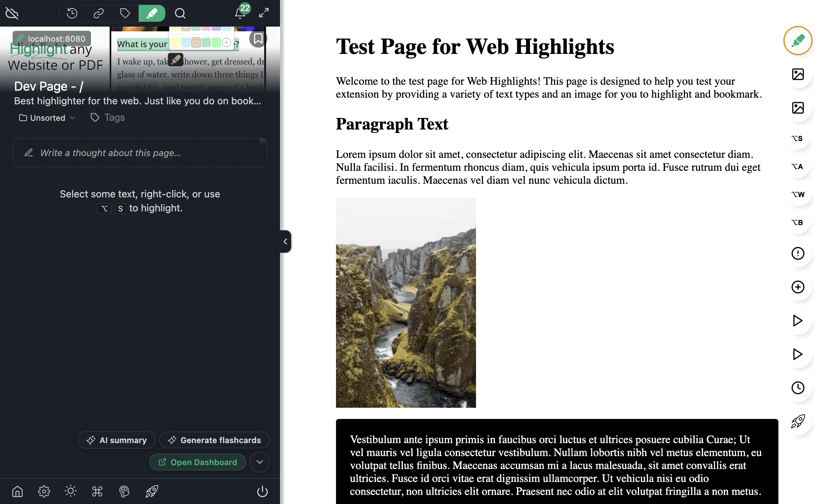
Task: Click the plus circle icon
Action: pos(798,287)
